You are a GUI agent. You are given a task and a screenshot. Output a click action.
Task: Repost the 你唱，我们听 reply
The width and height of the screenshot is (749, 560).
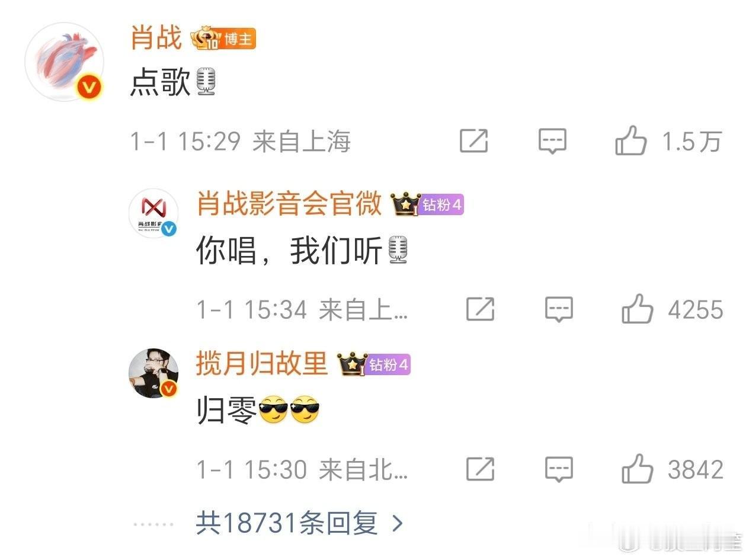coord(481,309)
